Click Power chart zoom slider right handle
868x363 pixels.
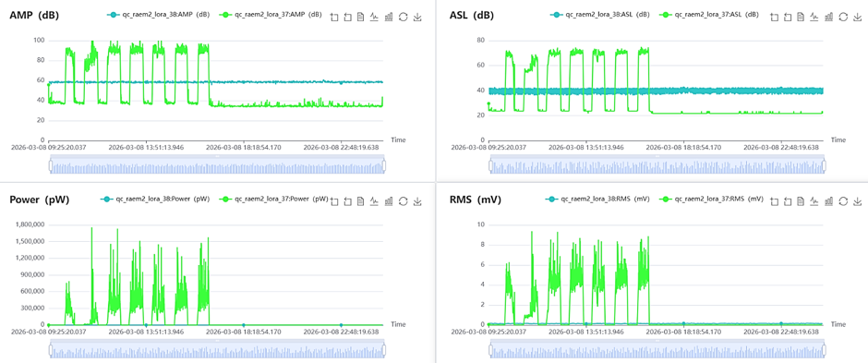(x=383, y=349)
